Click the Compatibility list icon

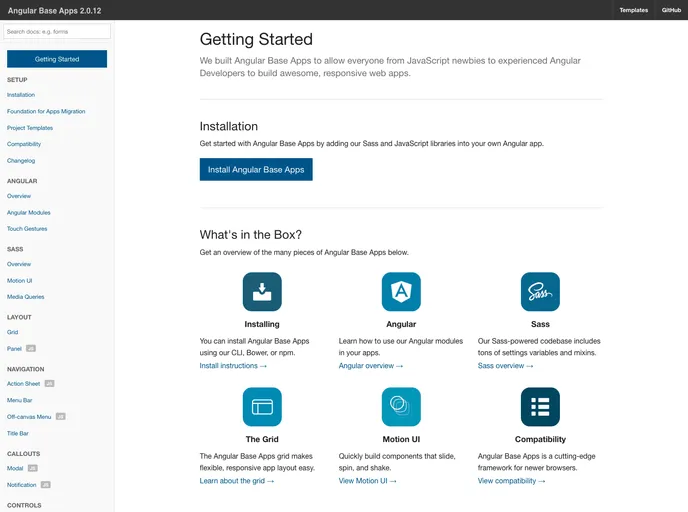point(540,407)
